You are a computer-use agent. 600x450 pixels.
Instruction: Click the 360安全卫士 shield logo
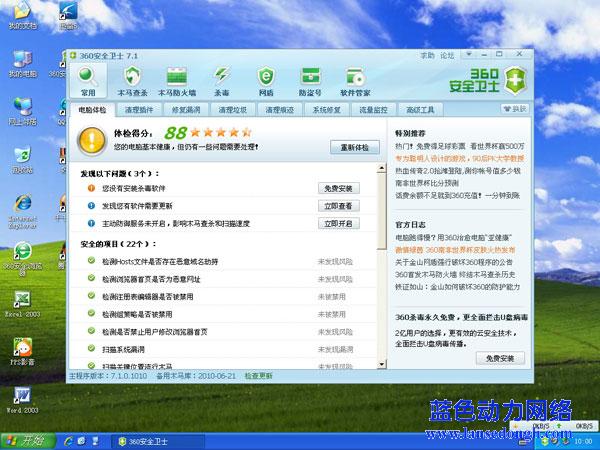pos(515,80)
